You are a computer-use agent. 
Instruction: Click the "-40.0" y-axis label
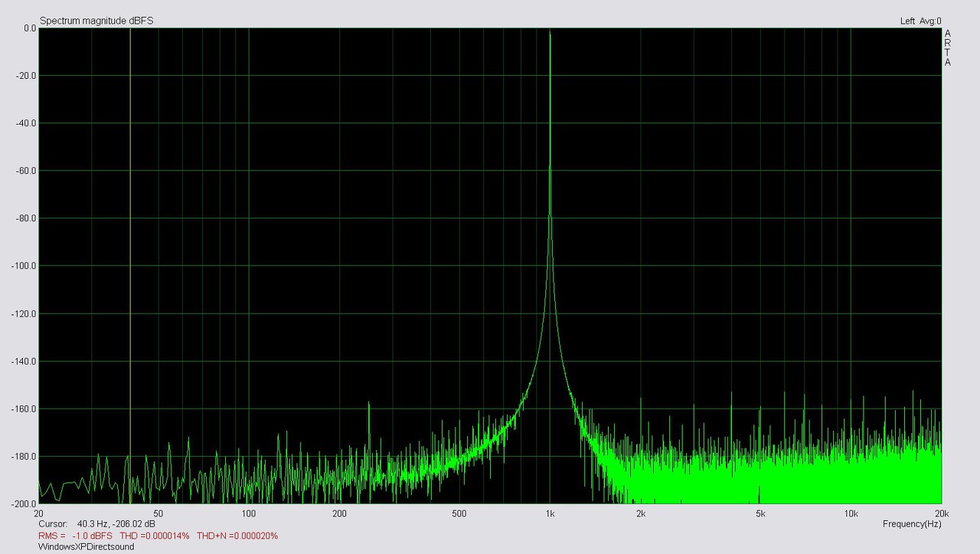[27, 123]
